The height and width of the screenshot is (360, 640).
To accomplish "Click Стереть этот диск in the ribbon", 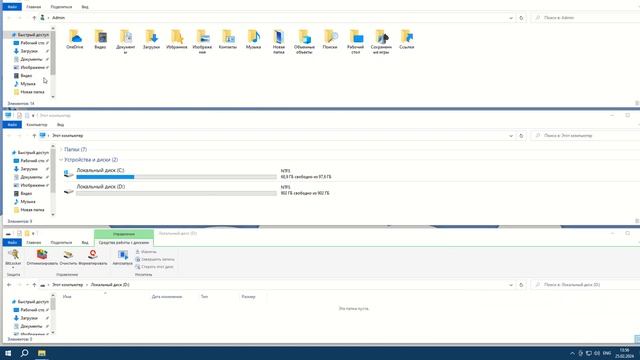I will point(154,267).
